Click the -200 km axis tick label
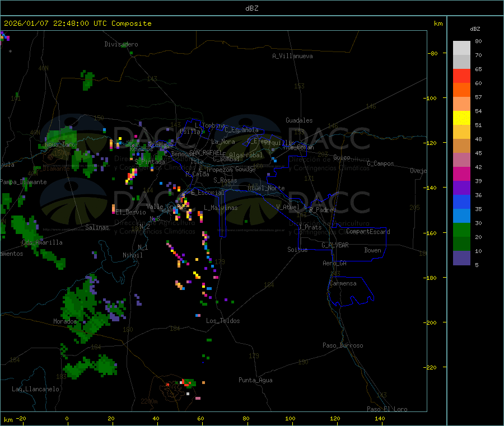Screen dimensions: 504x426 [x=430, y=322]
